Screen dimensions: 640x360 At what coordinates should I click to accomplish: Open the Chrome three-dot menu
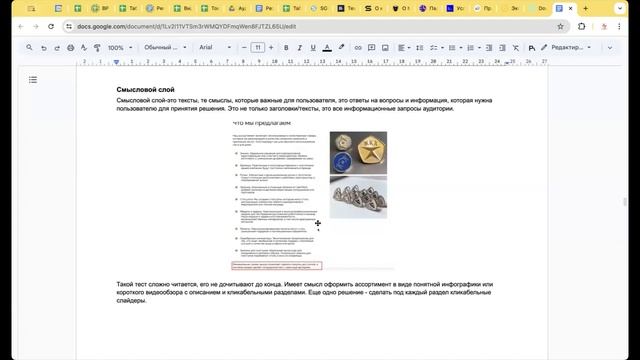coord(619,27)
